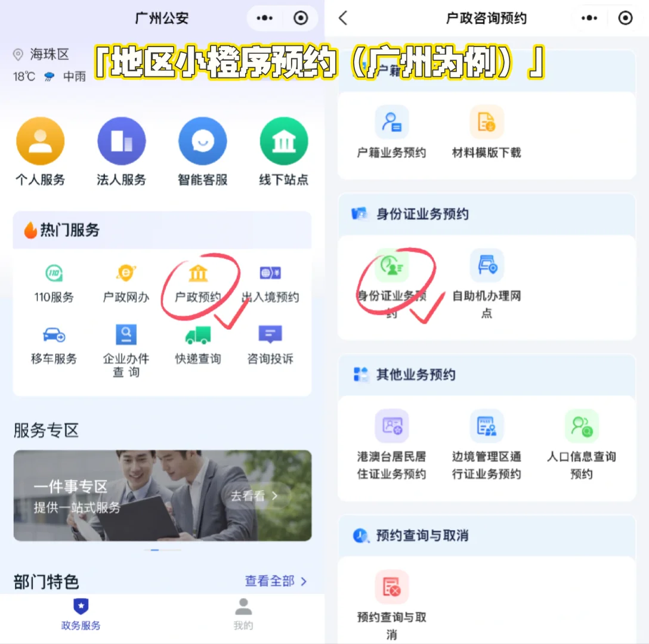Image resolution: width=649 pixels, height=644 pixels.
Task: Open more menu on 广州公安 header
Action: 264,18
